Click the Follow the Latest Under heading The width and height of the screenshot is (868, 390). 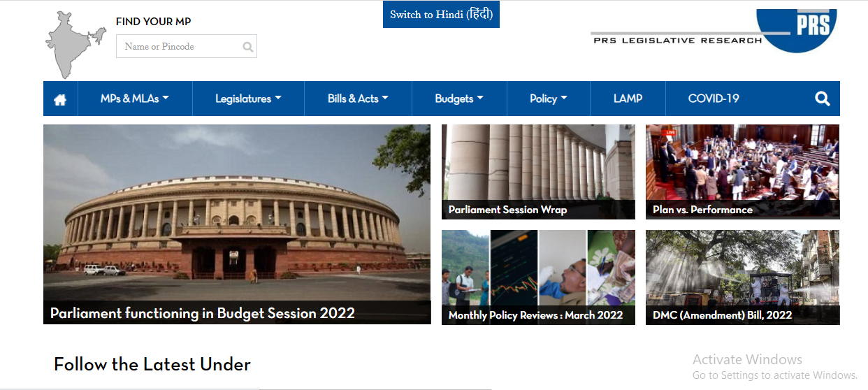point(152,364)
